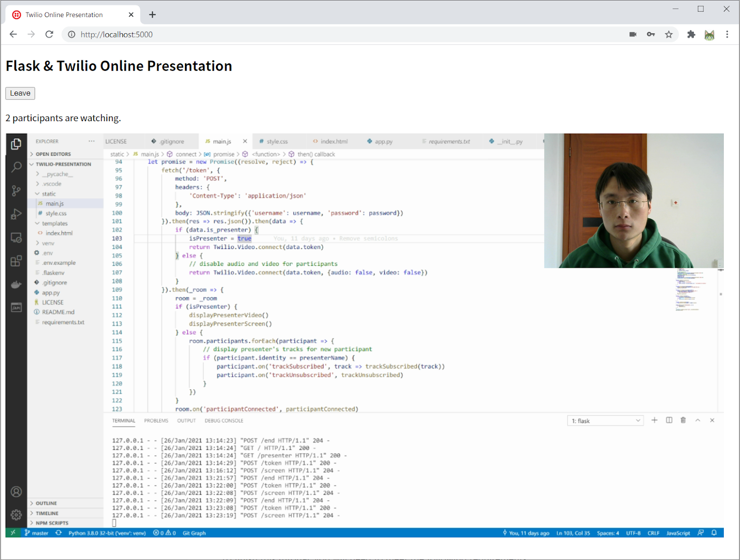The image size is (740, 560).
Task: Go forward in browser history
Action: click(x=31, y=34)
